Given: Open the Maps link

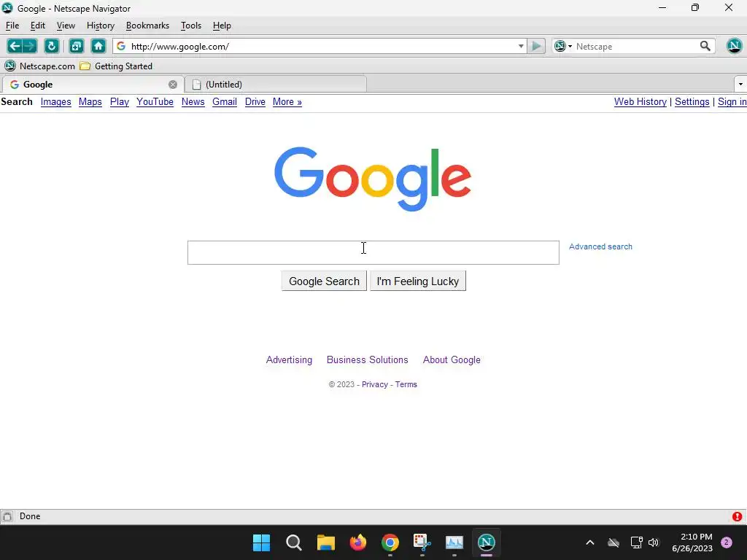Looking at the screenshot, I should point(90,102).
